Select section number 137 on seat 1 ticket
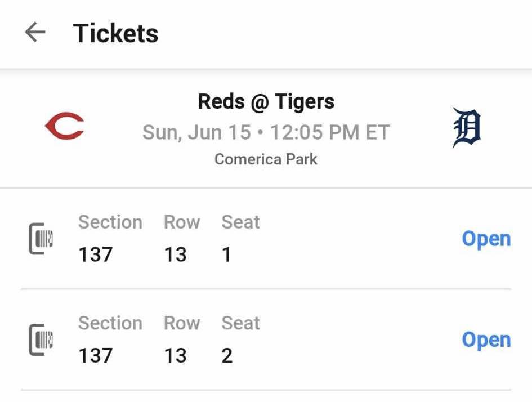This screenshot has height=402, width=532. (95, 254)
